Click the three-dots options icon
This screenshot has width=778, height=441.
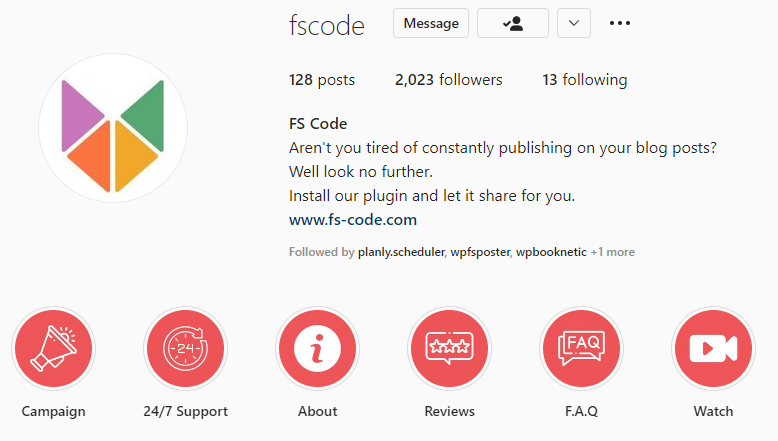(620, 23)
